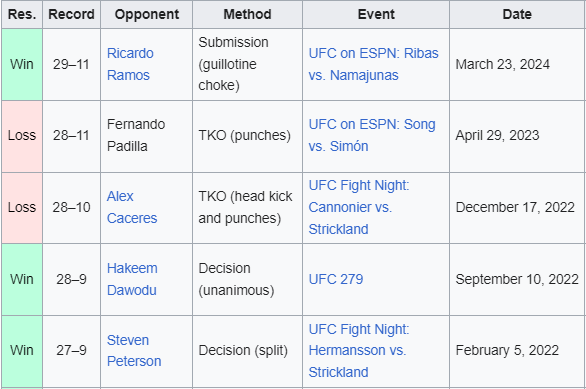This screenshot has height=389, width=586.
Task: Open UFC Fight Night: Hermansson vs. Strickland link
Action: (359, 351)
